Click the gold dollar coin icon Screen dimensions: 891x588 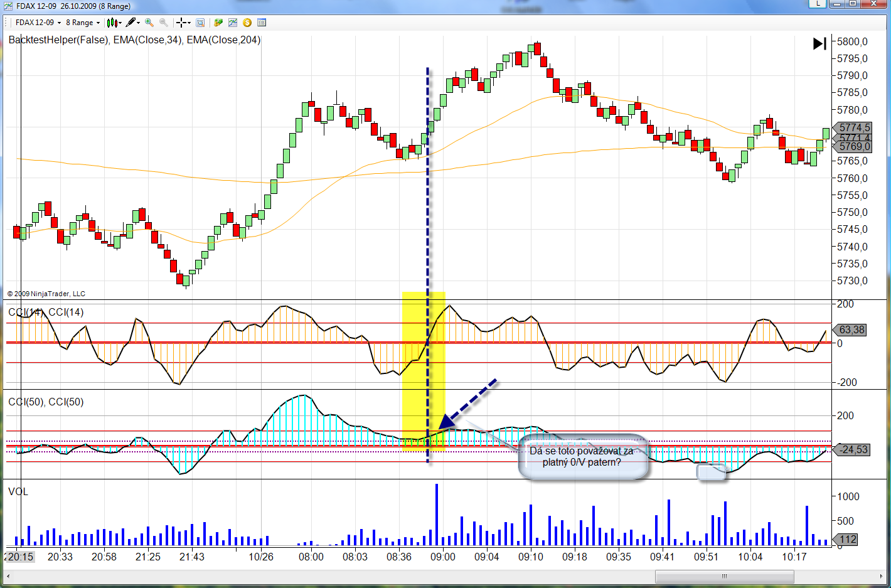pos(247,23)
